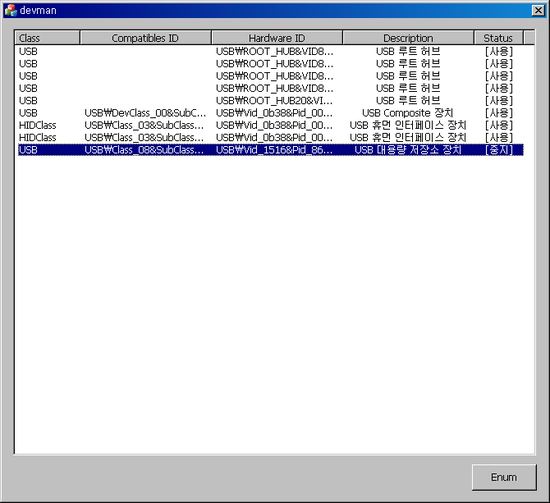Click the Description column header

(408, 38)
